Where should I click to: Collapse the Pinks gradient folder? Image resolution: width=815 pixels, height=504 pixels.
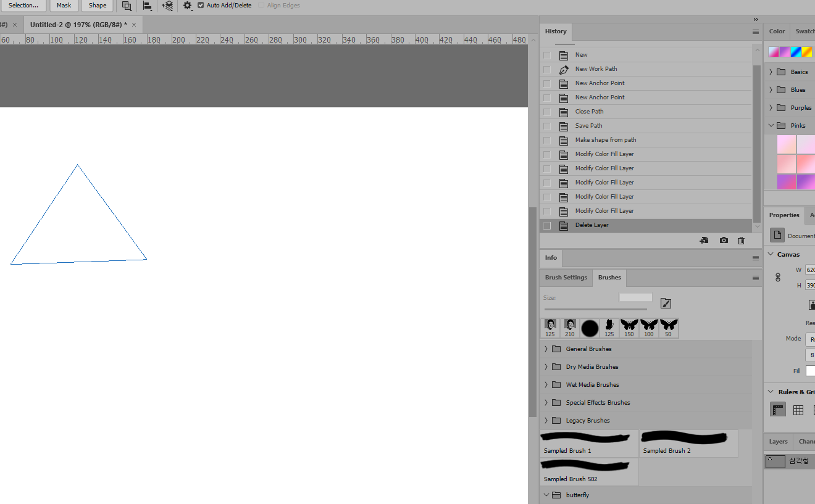(x=771, y=126)
